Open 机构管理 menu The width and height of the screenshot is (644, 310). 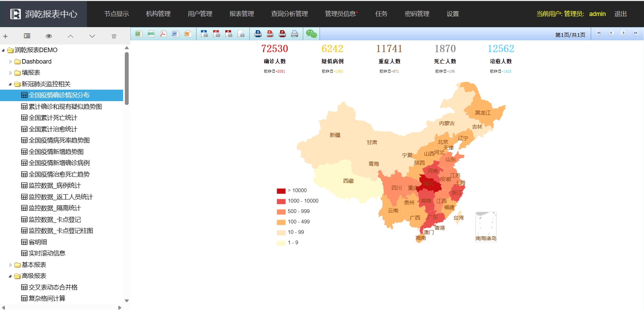tap(158, 14)
